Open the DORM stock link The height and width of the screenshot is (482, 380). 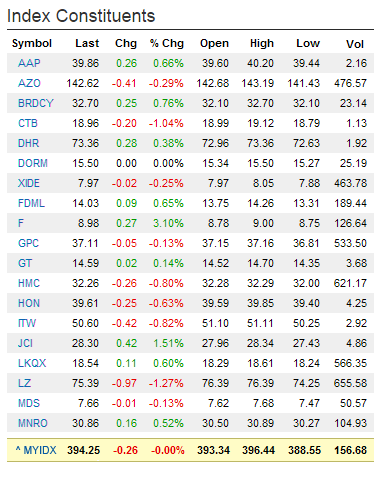coord(33,163)
